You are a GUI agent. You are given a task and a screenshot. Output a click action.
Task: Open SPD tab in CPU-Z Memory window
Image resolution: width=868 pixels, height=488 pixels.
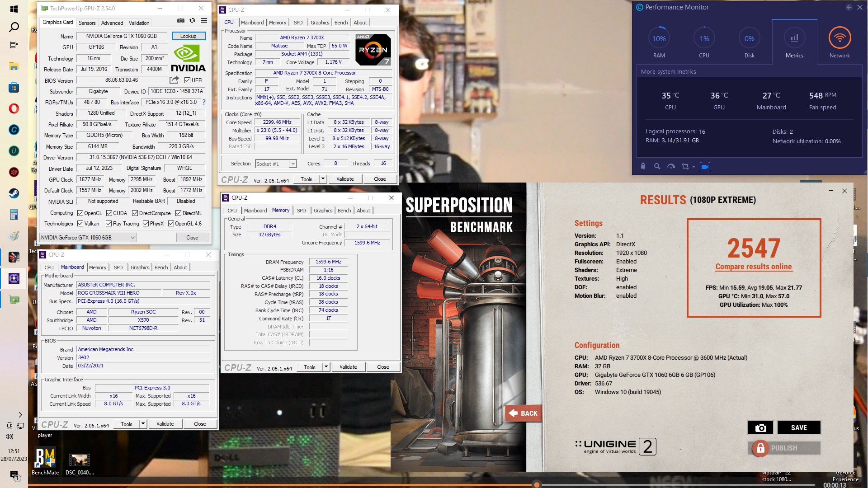coord(301,211)
